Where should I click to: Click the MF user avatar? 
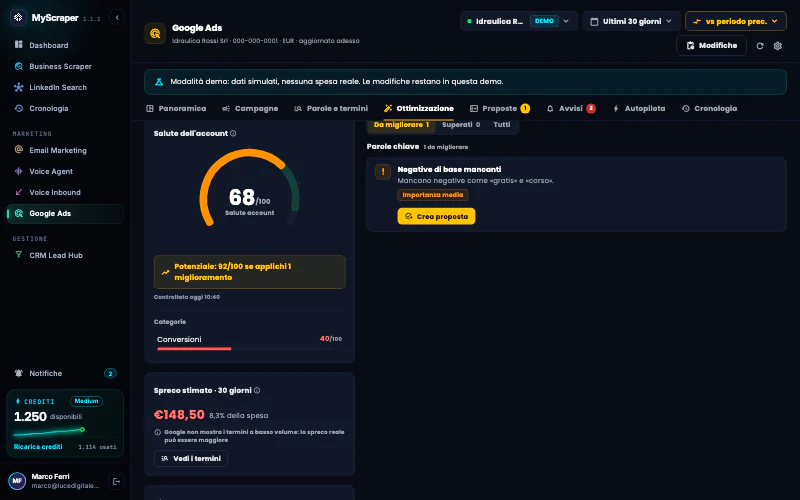[17, 481]
